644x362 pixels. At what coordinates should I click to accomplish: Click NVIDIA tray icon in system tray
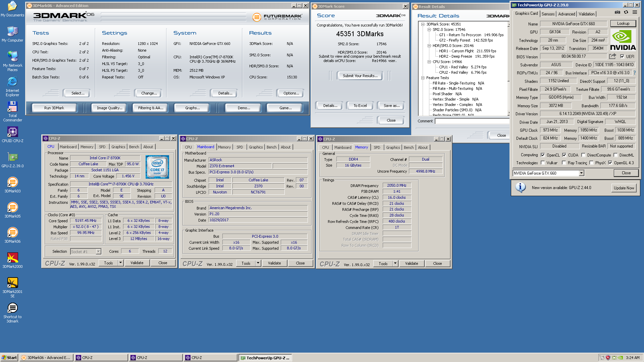click(x=620, y=358)
